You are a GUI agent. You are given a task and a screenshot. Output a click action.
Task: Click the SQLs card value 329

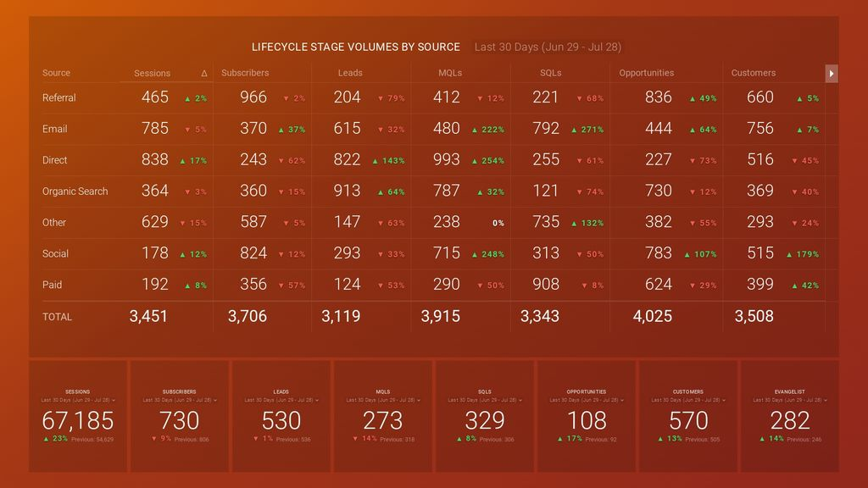click(x=484, y=420)
